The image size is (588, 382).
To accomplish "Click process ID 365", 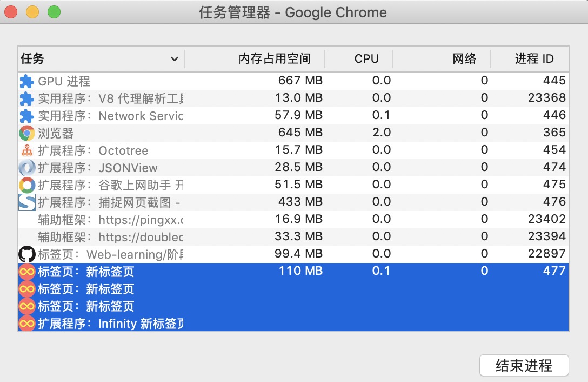I will (x=554, y=132).
